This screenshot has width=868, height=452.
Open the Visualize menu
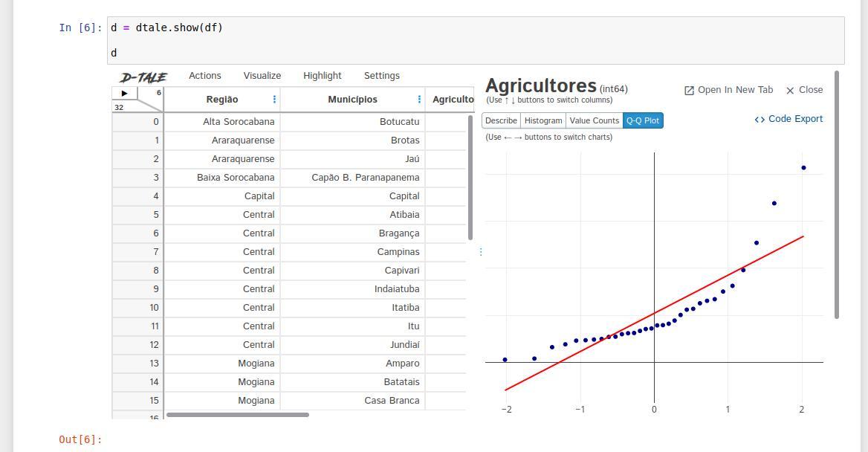(x=262, y=76)
